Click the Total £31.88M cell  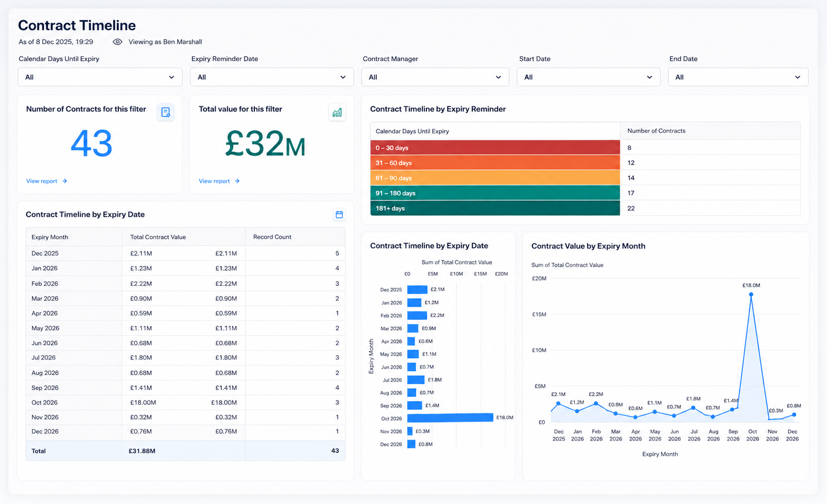pos(142,451)
